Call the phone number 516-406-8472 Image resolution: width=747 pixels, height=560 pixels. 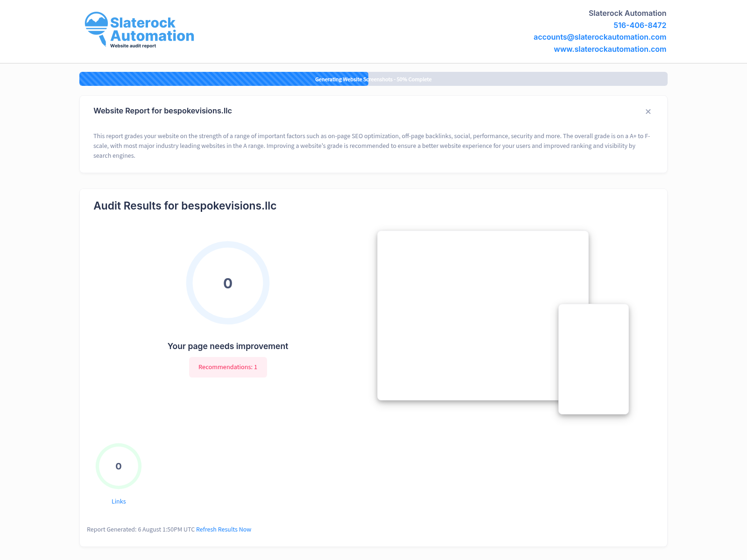pos(640,25)
